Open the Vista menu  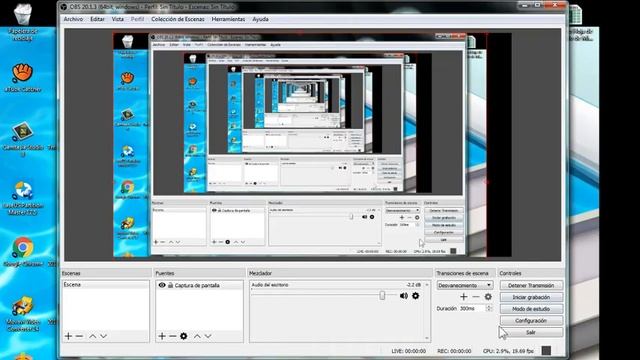(x=118, y=19)
